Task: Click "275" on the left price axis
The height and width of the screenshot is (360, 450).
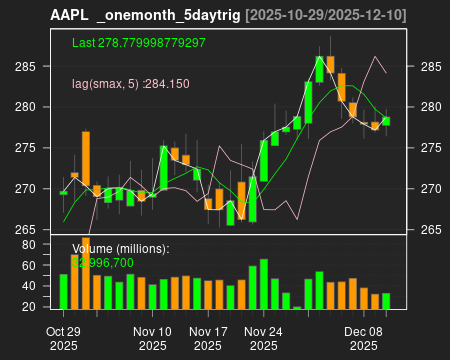Action: pos(25,148)
